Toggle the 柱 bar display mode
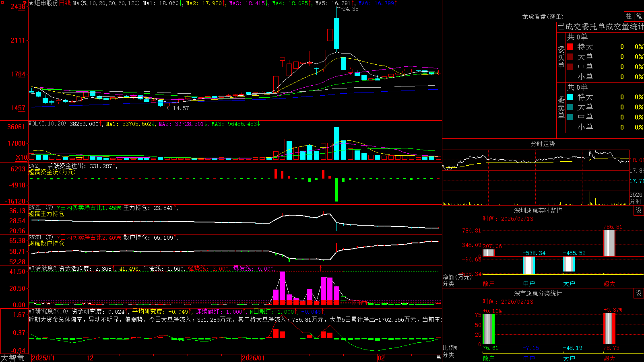This screenshot has width=644, height=362. pyautogui.click(x=629, y=16)
